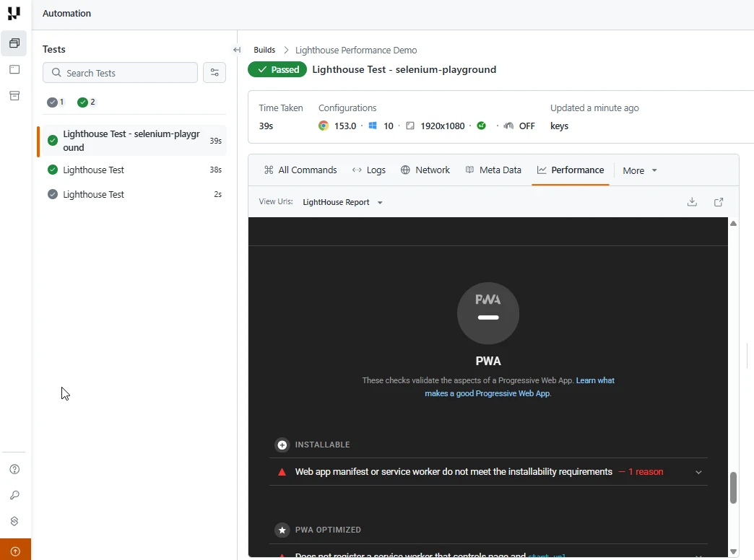Click the report scroll up arrow
The image size is (754, 560).
(733, 224)
